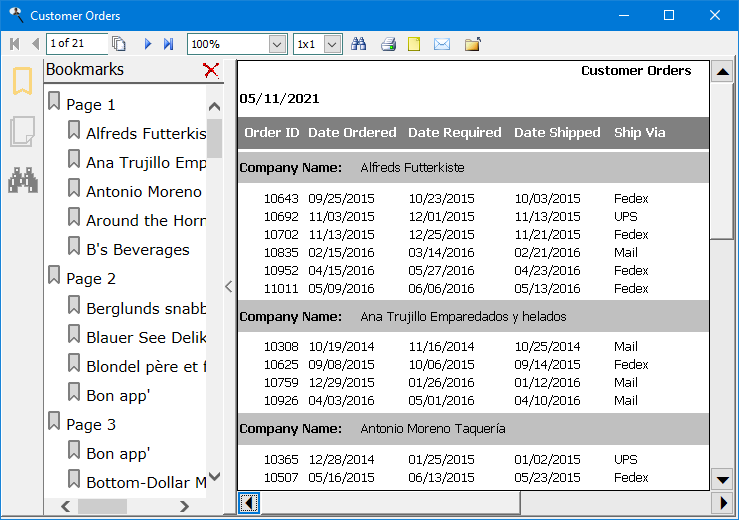Collapse the bookmarks pane splitter arrow
Image resolution: width=739 pixels, height=520 pixels.
[229, 287]
